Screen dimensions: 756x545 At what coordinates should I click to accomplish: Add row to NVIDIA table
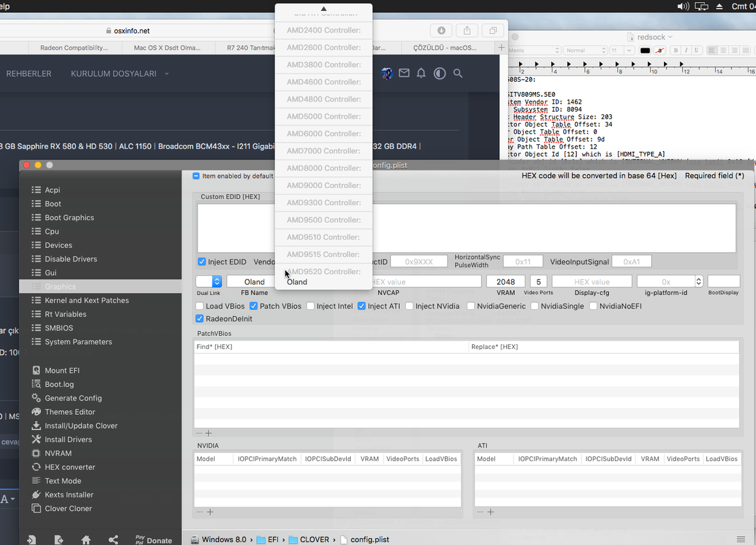coord(210,512)
